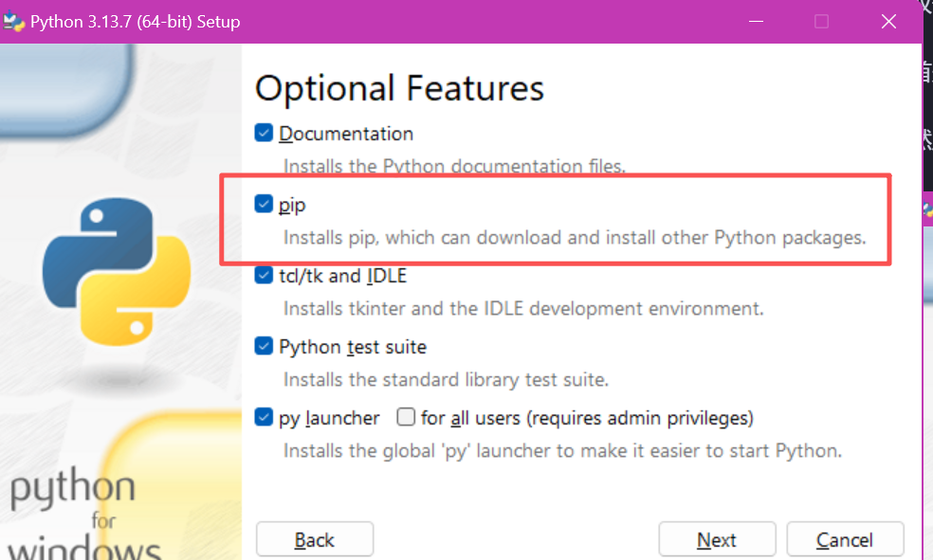
Task: Click the Documentation label text
Action: (x=346, y=134)
